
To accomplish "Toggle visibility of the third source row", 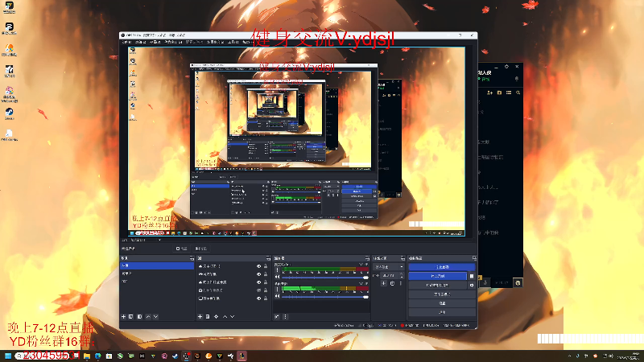I will [258, 282].
